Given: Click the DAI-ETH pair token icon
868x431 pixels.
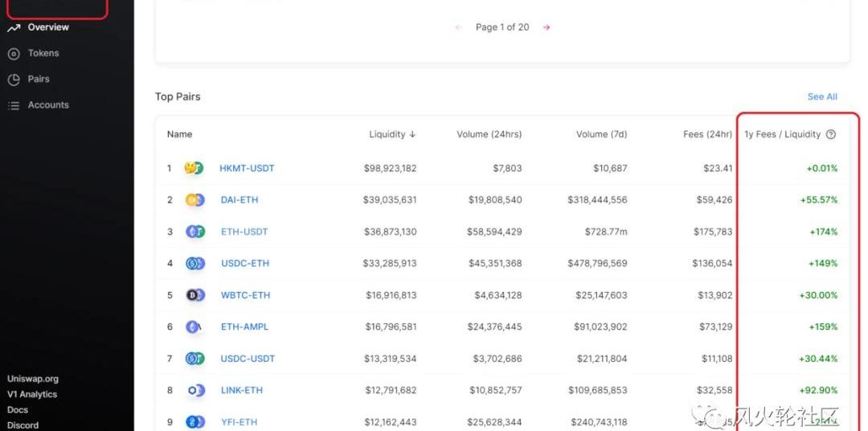Looking at the screenshot, I should (194, 200).
